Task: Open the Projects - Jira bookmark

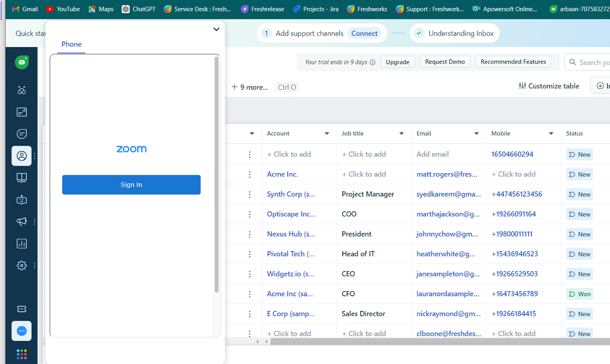Action: tap(315, 9)
